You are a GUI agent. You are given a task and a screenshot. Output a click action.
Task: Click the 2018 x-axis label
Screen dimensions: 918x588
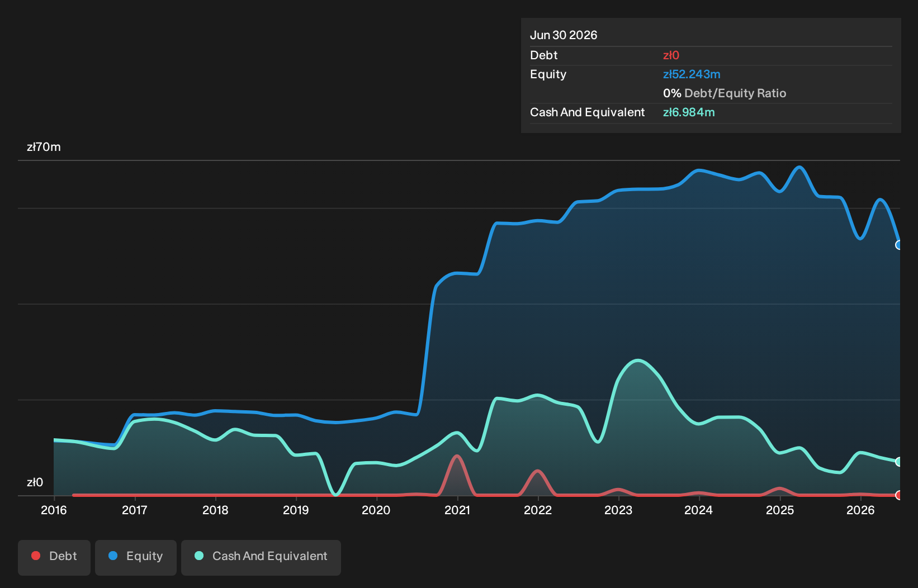pos(215,510)
